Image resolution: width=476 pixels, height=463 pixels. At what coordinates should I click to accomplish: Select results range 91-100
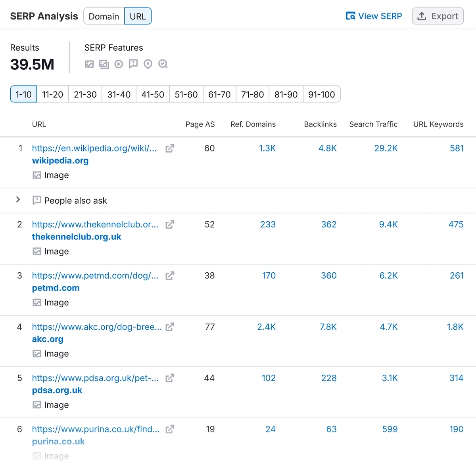pos(322,94)
